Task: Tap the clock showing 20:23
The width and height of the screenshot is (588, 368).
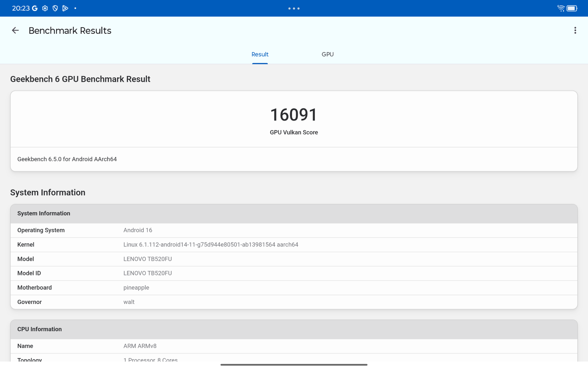Action: (x=21, y=8)
